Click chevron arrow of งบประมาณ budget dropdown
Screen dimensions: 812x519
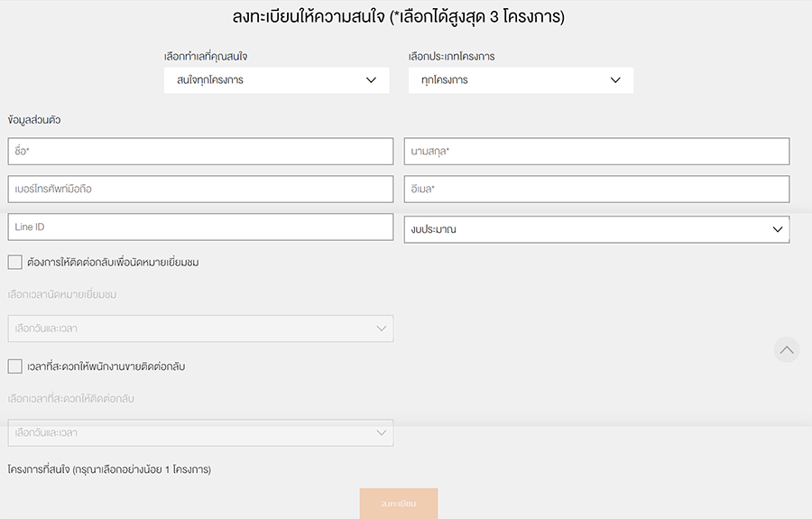pyautogui.click(x=778, y=229)
